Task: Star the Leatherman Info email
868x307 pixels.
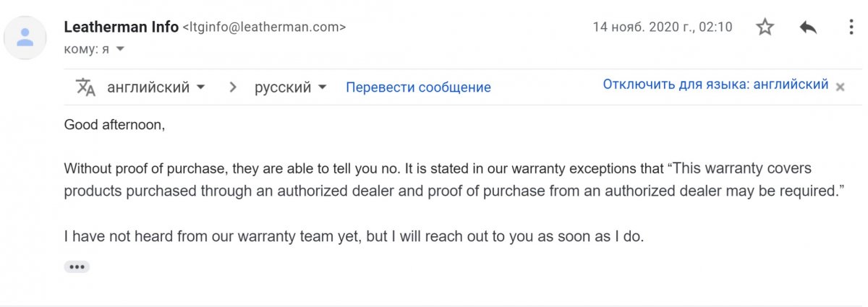Action: [x=765, y=27]
